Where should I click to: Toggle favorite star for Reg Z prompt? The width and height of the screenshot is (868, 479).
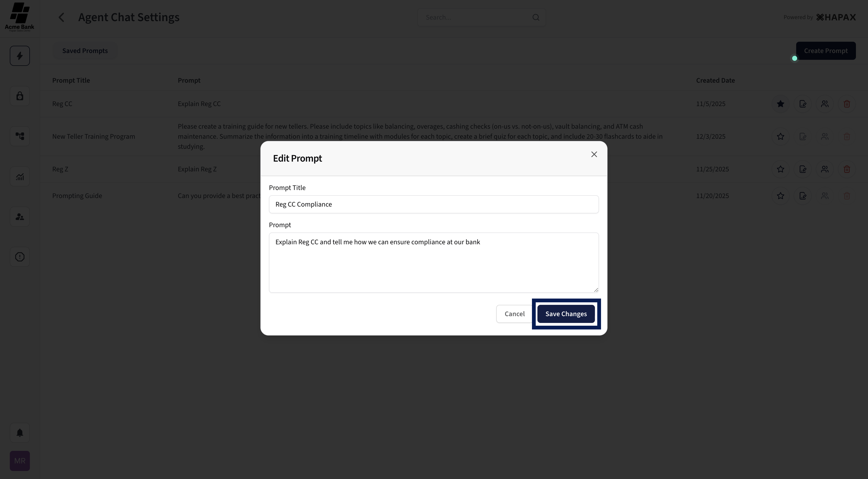click(x=780, y=169)
